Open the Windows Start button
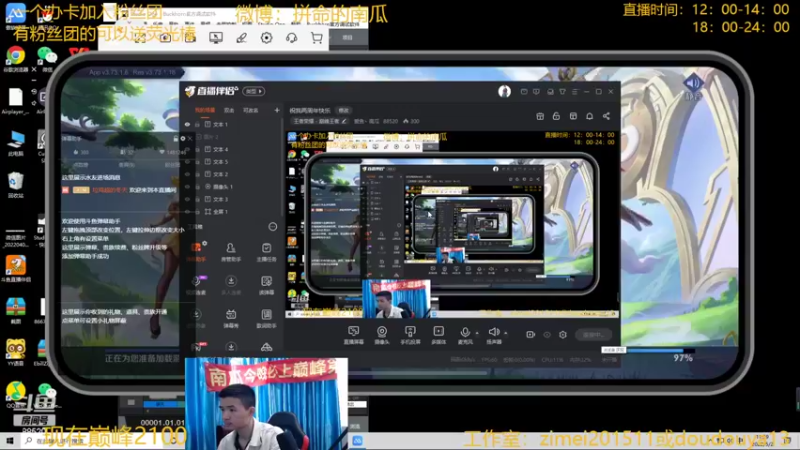800x450 pixels. coord(9,440)
